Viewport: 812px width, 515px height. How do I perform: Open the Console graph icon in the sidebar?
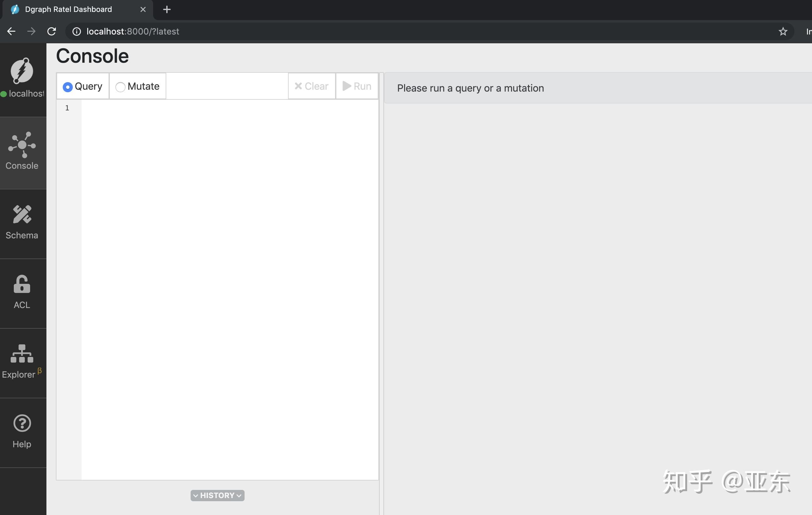click(22, 145)
